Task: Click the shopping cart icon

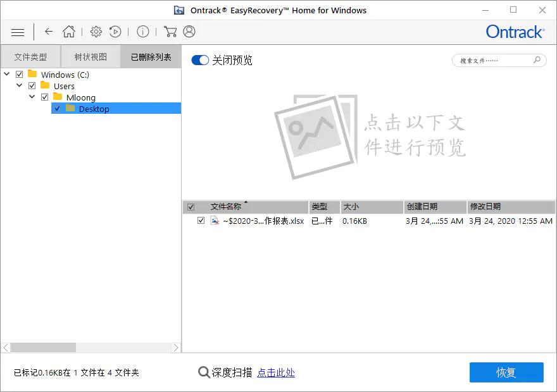Action: click(x=170, y=32)
